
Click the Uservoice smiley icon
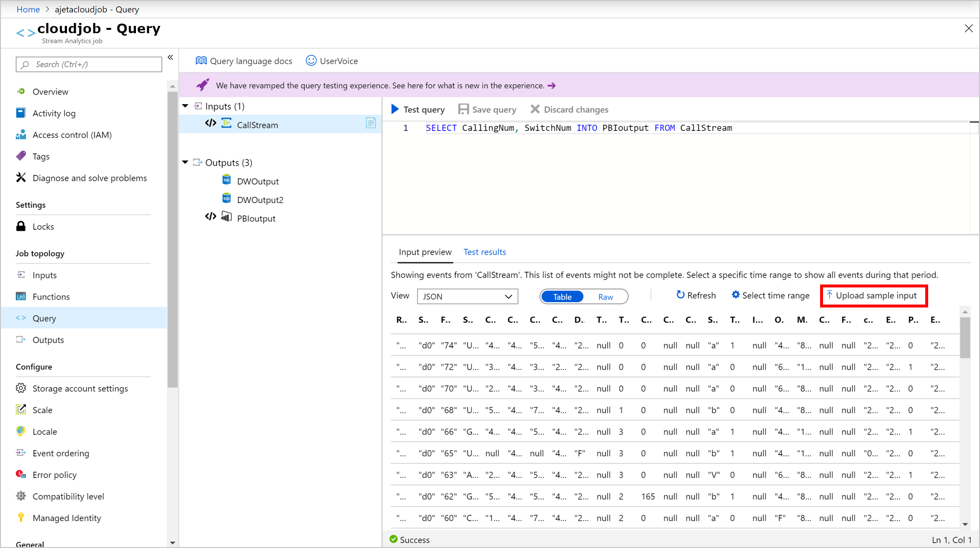pos(311,61)
